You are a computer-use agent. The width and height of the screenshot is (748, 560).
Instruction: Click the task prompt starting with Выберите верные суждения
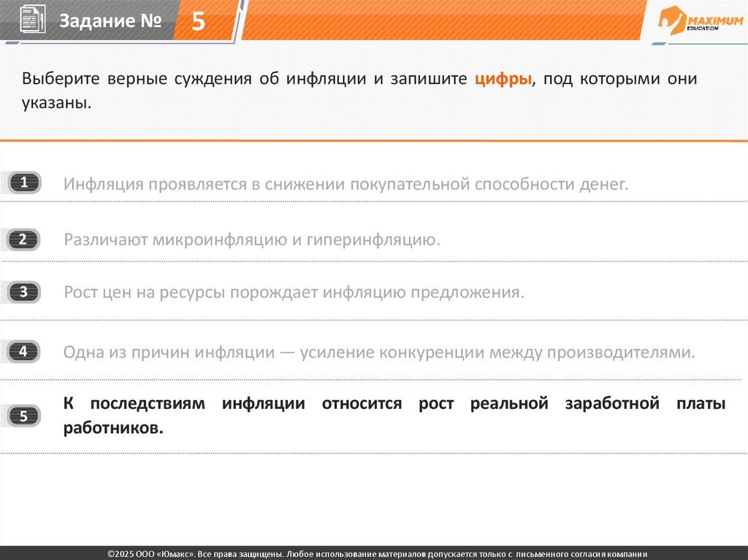coord(359,90)
